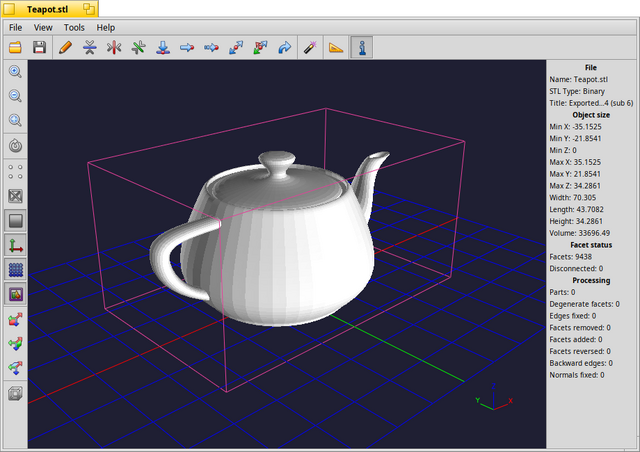Viewport: 640px width, 452px height.
Task: Mirror the model along the red vertical axis
Action: (x=114, y=47)
